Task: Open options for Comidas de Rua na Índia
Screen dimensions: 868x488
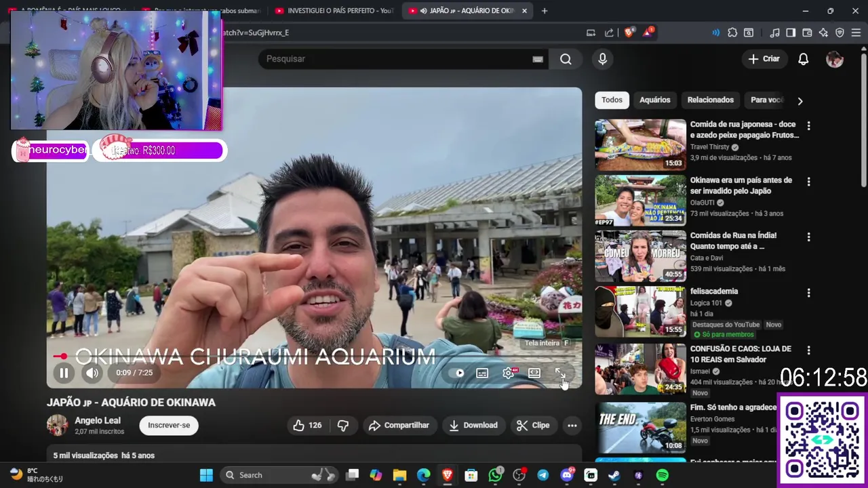Action: pyautogui.click(x=808, y=237)
